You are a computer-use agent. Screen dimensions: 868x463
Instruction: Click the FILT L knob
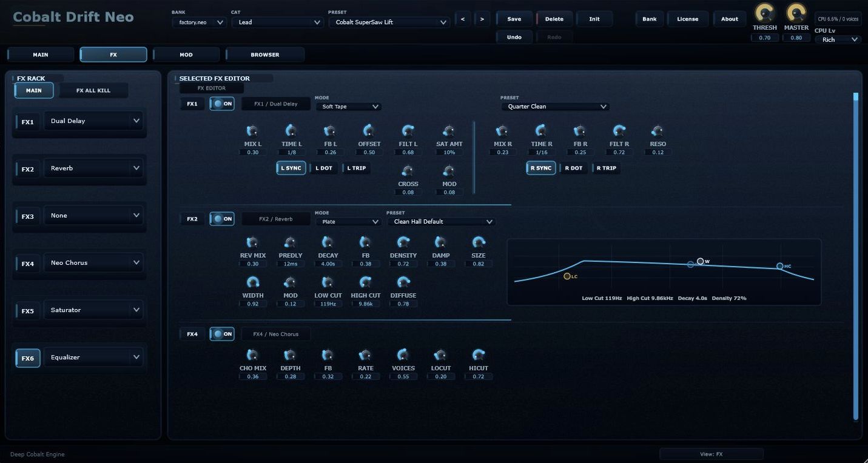[x=408, y=131]
